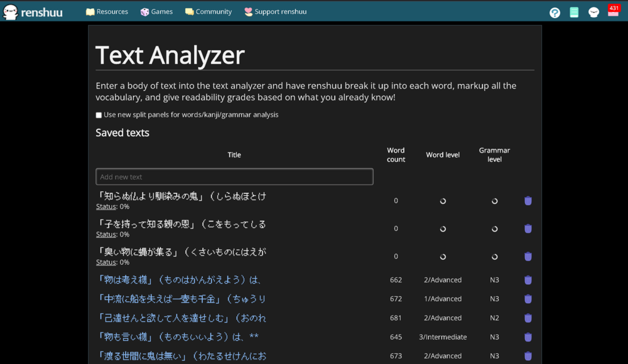Open the 渡る世間に鬼は無い saved text
The width and height of the screenshot is (628, 364).
pos(181,356)
